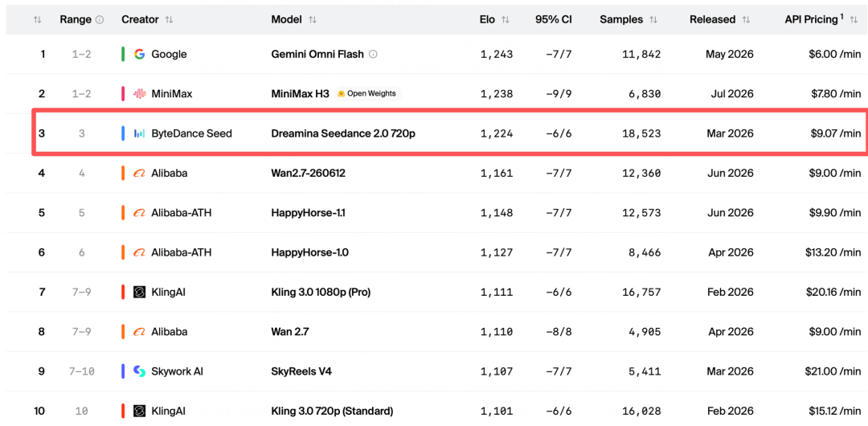
Task: Open the Dreamina Seedance 2.0 720p model
Action: (x=343, y=133)
